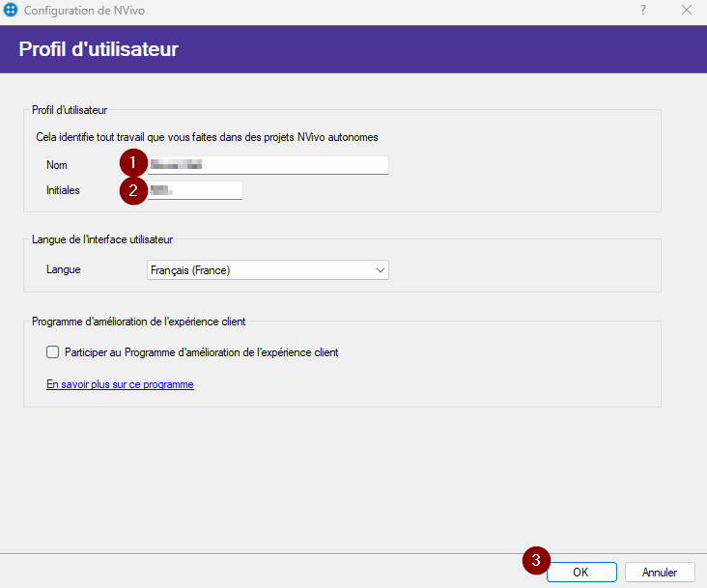
Task: Click into the Initiales text field
Action: coord(195,190)
